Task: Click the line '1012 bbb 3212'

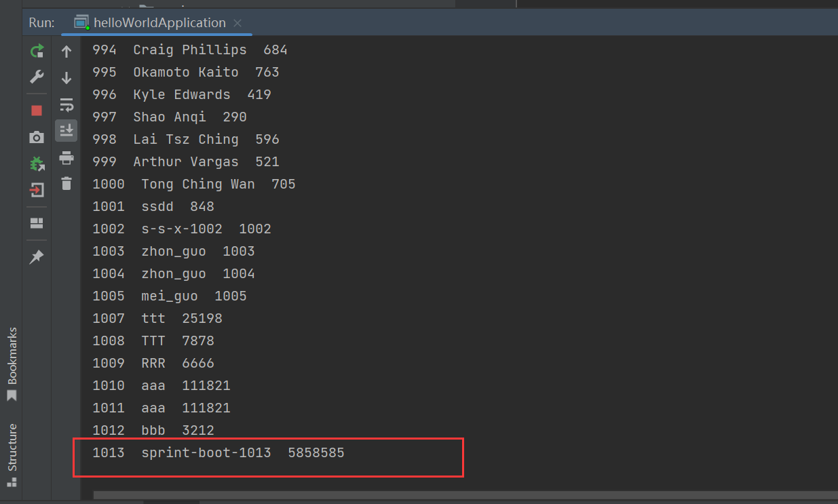Action: pyautogui.click(x=153, y=430)
